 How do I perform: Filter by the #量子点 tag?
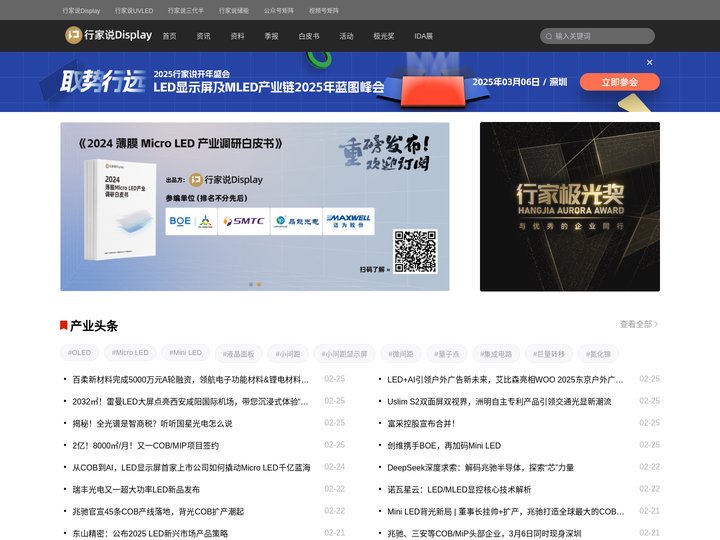(447, 354)
